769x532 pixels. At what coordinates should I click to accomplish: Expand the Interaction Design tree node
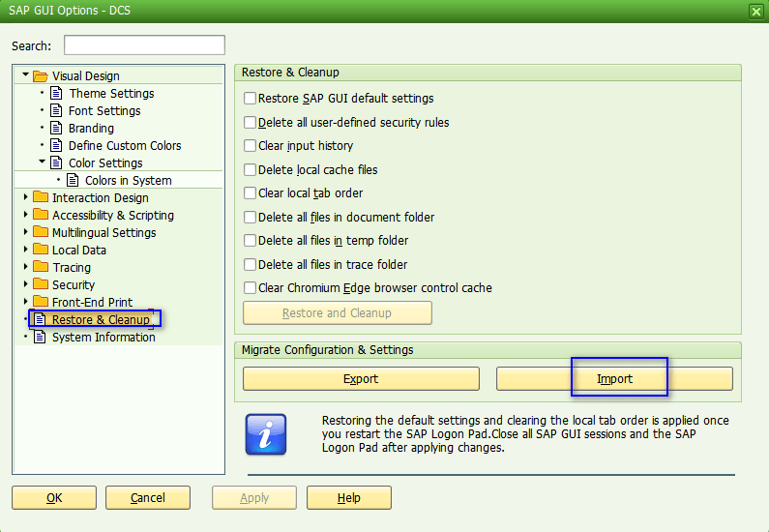click(26, 198)
